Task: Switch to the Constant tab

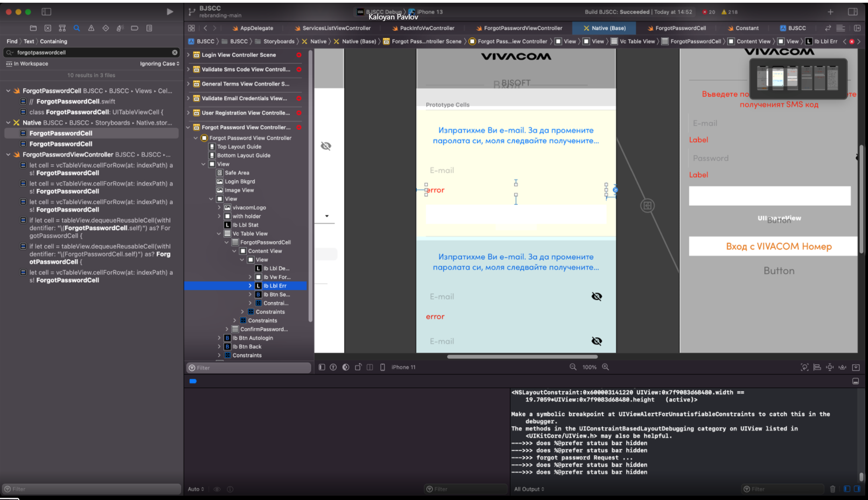Action: pyautogui.click(x=743, y=28)
